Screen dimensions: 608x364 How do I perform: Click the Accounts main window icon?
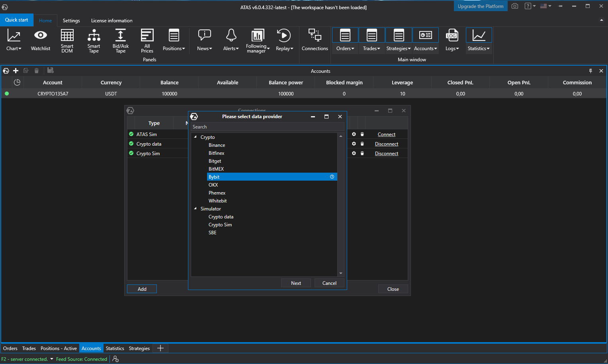point(426,35)
